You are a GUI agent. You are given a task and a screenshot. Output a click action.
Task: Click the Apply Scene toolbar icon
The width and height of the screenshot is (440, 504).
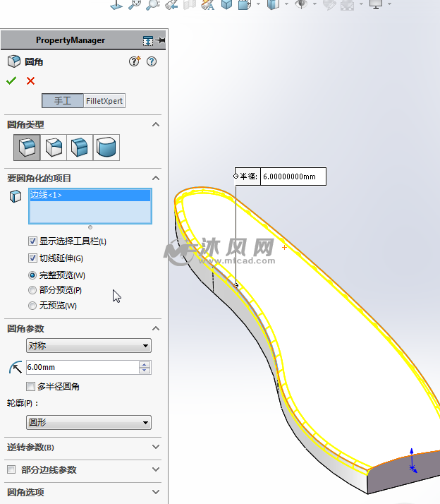click(347, 5)
